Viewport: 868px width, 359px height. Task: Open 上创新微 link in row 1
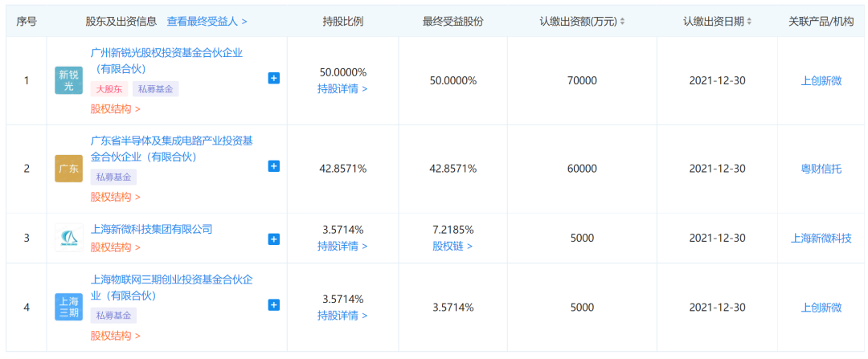click(821, 81)
